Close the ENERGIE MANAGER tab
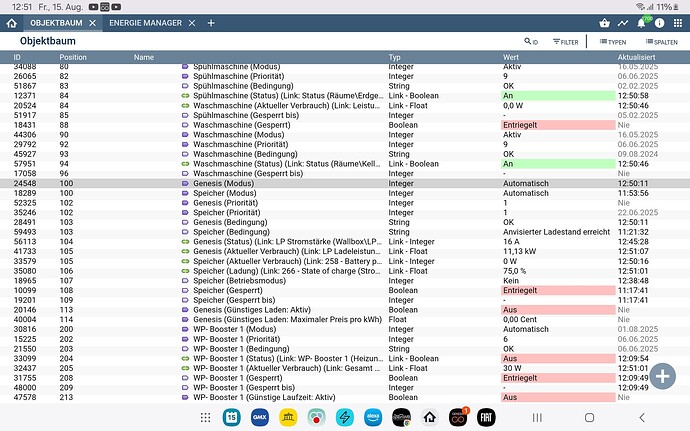This screenshot has height=431, width=690. (192, 23)
